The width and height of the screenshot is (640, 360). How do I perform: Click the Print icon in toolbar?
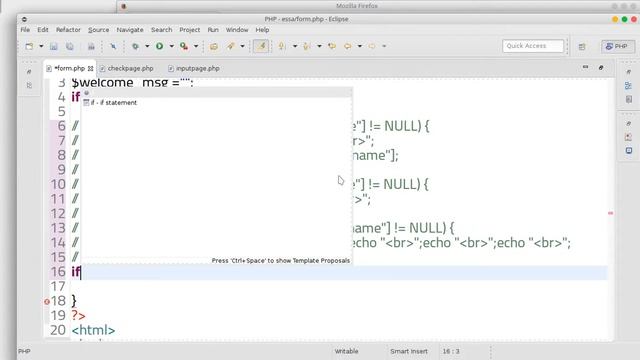coord(91,46)
